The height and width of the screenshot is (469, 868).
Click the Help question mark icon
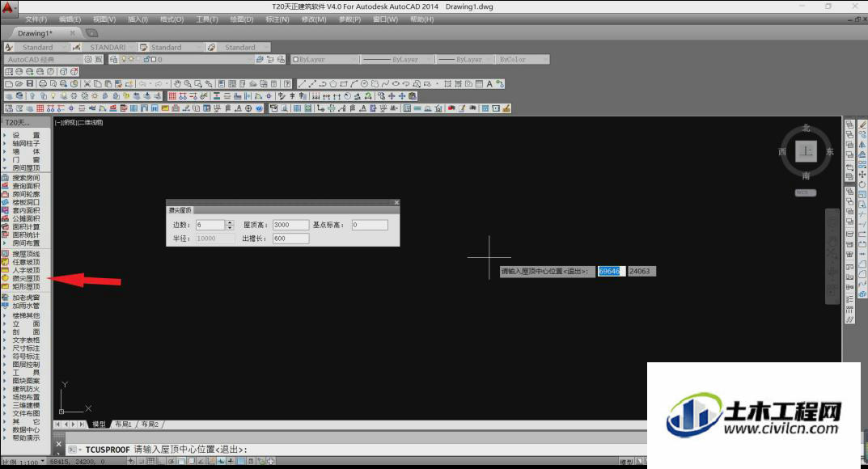tap(286, 84)
